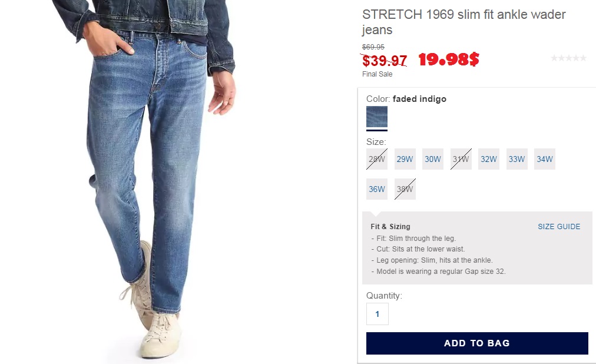Click the crossed-out 31W size

[x=461, y=159]
